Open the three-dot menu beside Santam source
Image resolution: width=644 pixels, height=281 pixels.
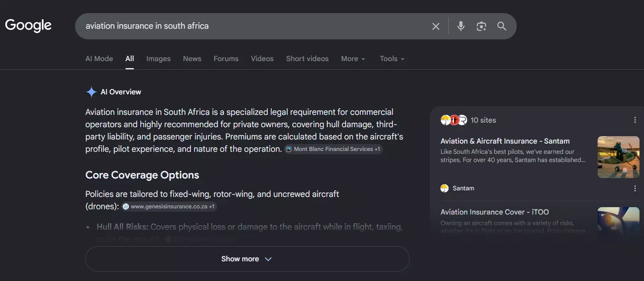[635, 188]
